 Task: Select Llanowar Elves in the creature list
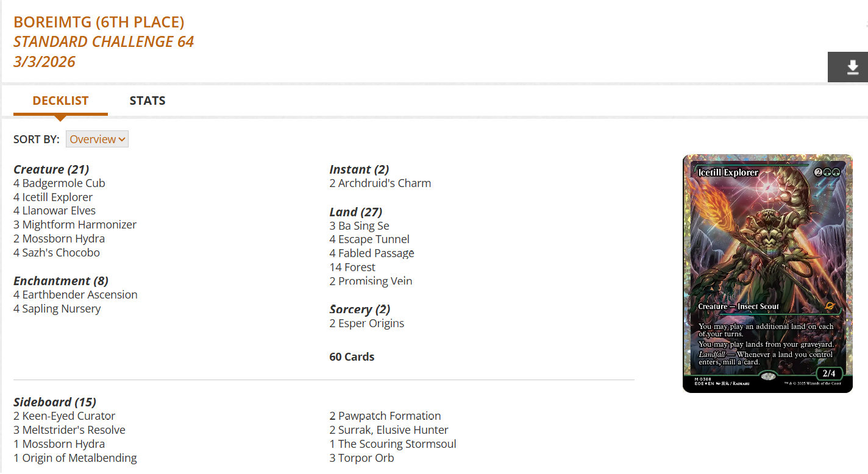click(x=59, y=210)
